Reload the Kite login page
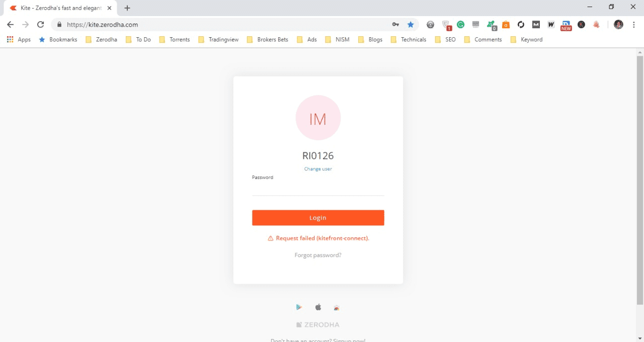This screenshot has height=342, width=644. click(40, 24)
